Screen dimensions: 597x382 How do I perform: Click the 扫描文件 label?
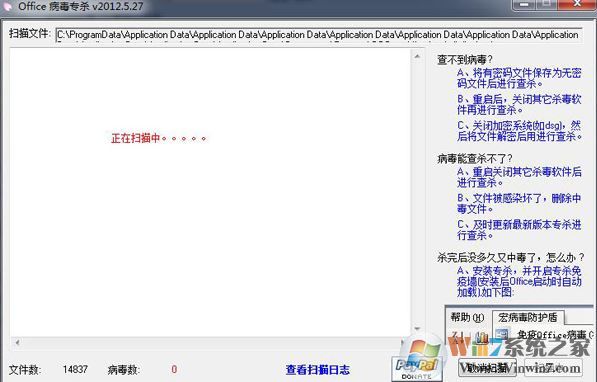coord(29,34)
